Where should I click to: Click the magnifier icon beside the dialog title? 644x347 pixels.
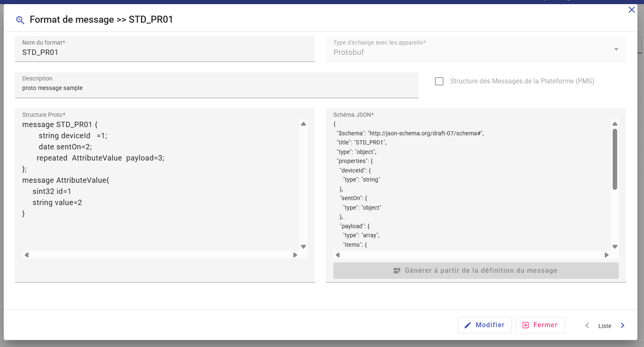click(x=20, y=20)
